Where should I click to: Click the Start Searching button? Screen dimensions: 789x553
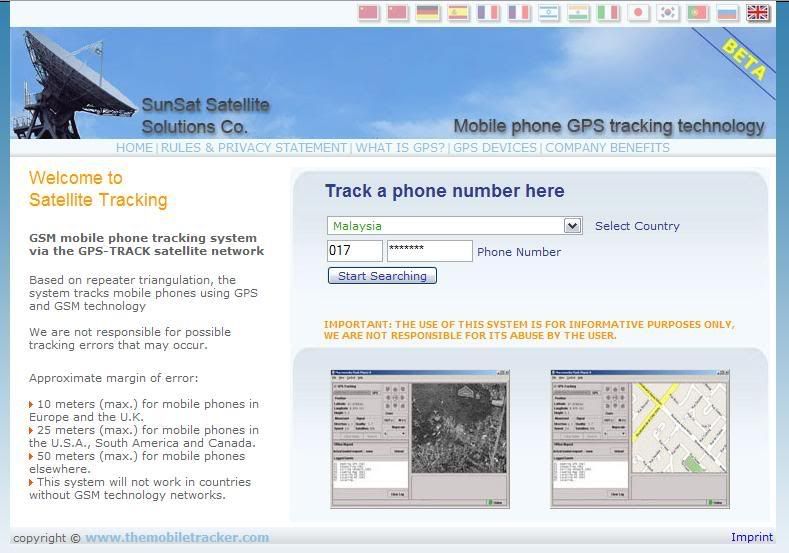coord(382,276)
